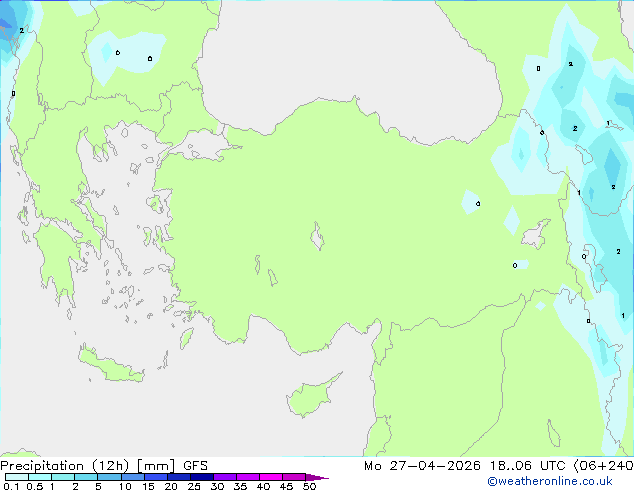The image size is (634, 490).
Task: Select the 2–5 mm legend color box
Action: [86, 477]
